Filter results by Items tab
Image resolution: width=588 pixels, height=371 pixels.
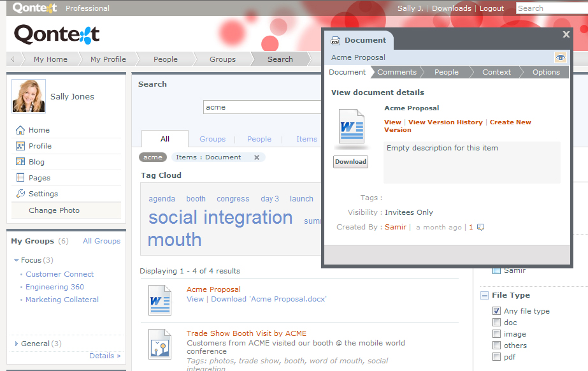307,139
